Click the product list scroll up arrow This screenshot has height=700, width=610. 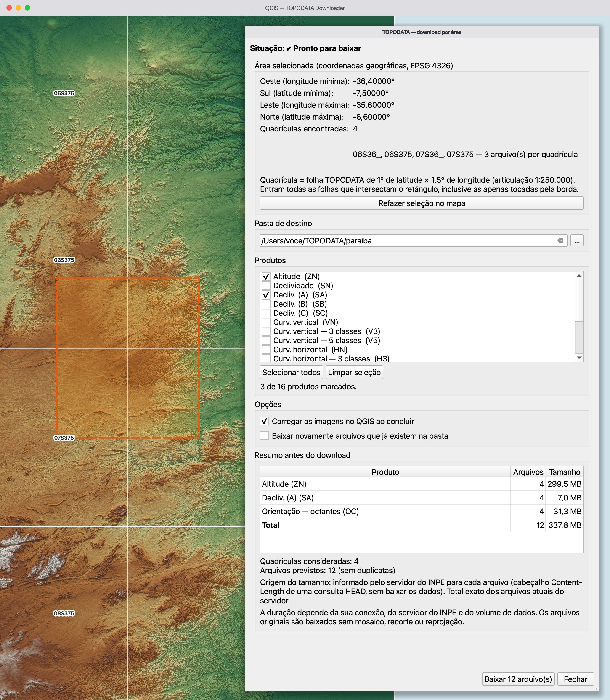click(579, 275)
